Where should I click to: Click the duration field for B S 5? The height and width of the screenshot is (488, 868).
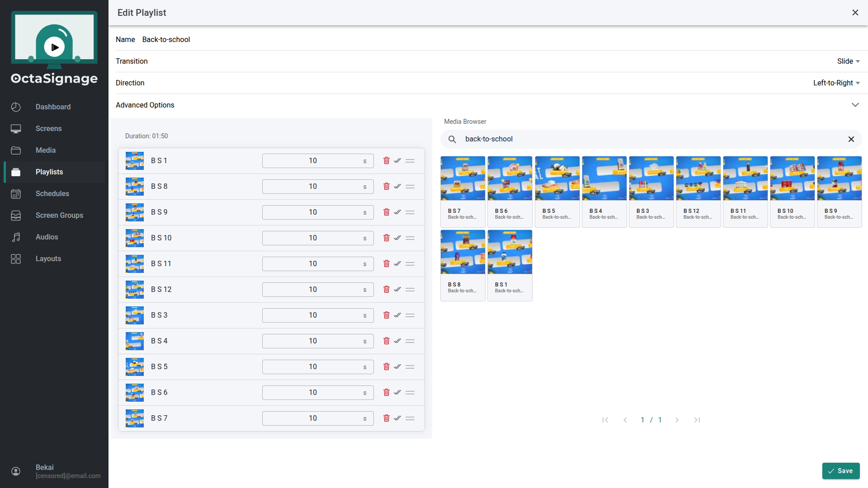pyautogui.click(x=313, y=366)
